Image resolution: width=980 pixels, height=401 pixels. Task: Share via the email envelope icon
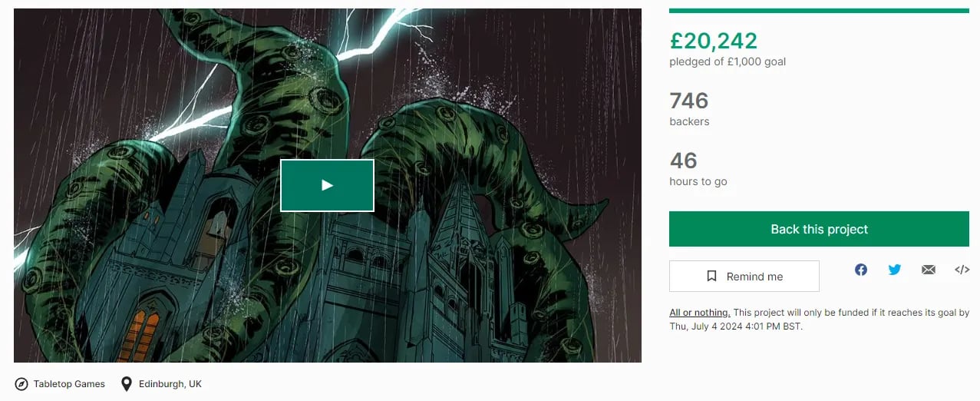tap(929, 270)
